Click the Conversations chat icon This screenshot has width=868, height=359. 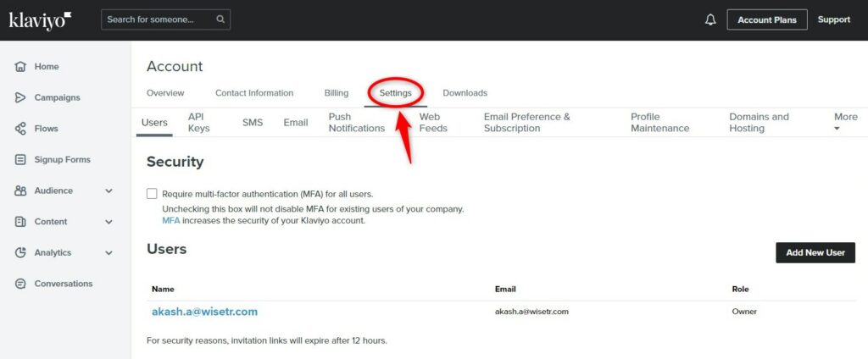tap(20, 284)
